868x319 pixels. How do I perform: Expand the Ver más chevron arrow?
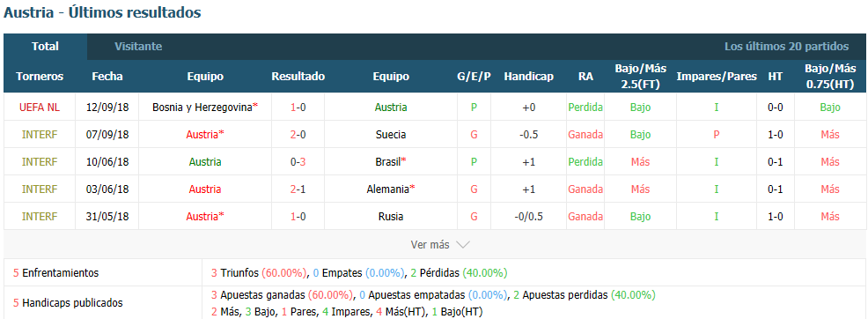[463, 244]
